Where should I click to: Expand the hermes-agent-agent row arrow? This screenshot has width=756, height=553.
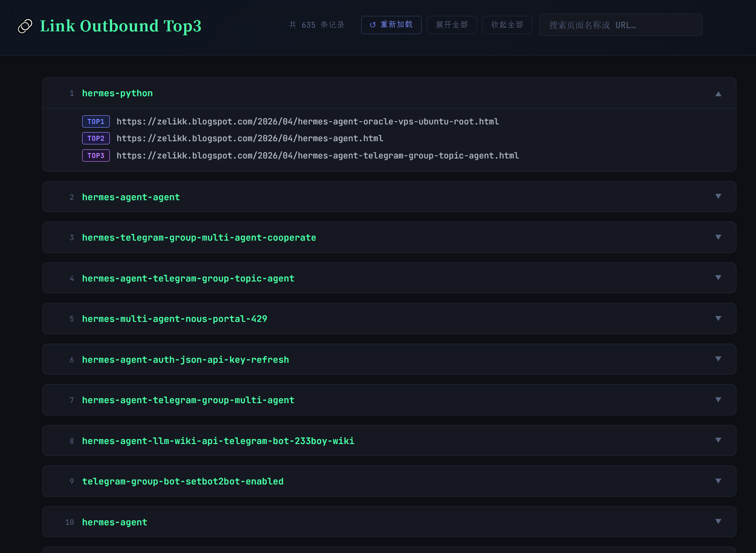click(718, 197)
